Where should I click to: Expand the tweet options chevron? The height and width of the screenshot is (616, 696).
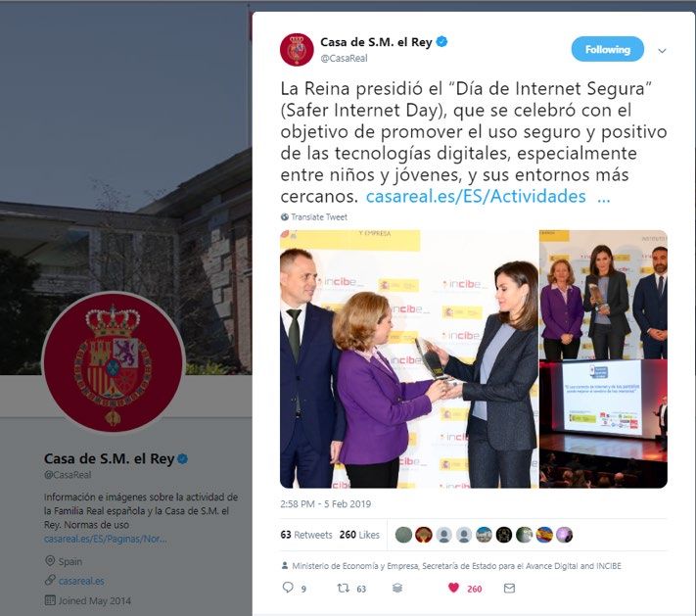click(x=662, y=51)
